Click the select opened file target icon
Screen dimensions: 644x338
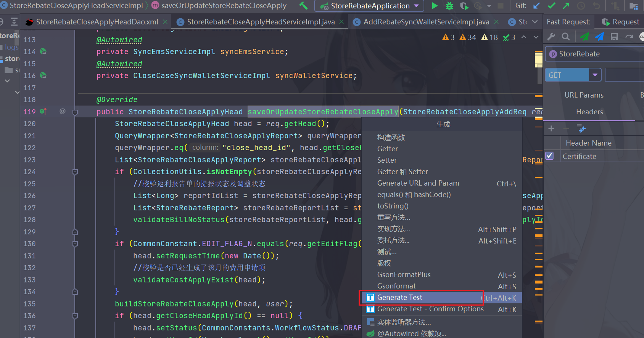[x=2, y=22]
